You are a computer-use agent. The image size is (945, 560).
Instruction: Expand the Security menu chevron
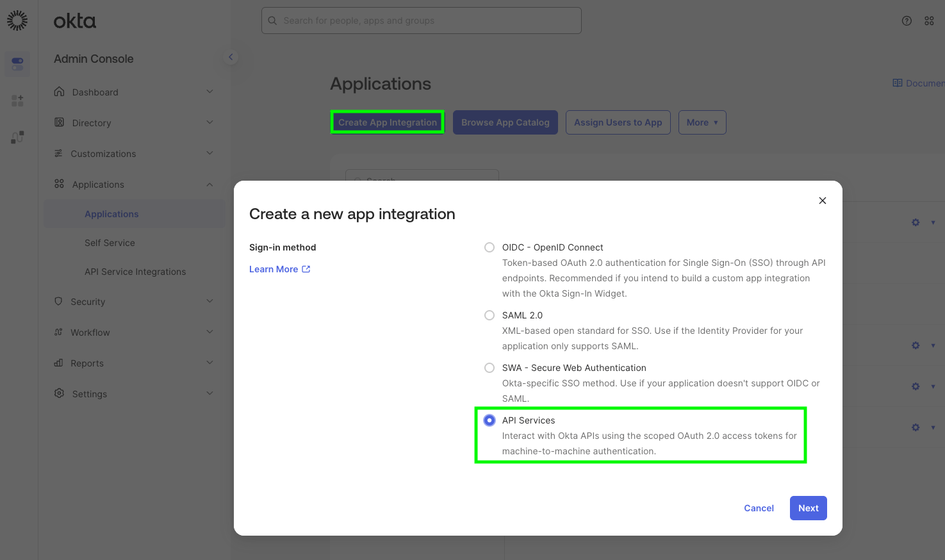click(210, 301)
